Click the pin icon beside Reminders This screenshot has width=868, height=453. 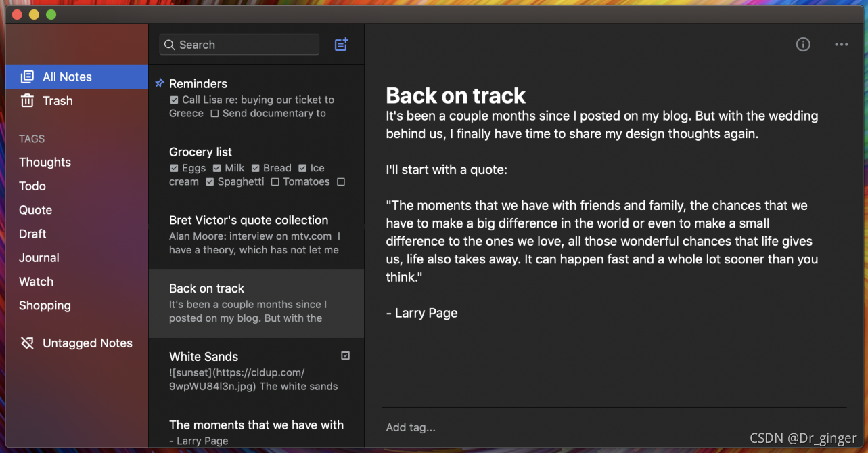pyautogui.click(x=160, y=83)
